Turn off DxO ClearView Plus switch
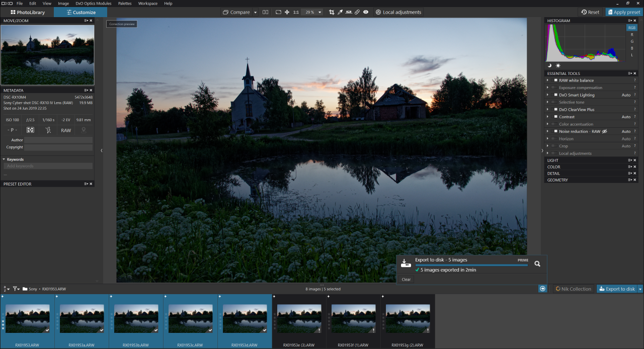This screenshot has height=349, width=644. coord(555,110)
